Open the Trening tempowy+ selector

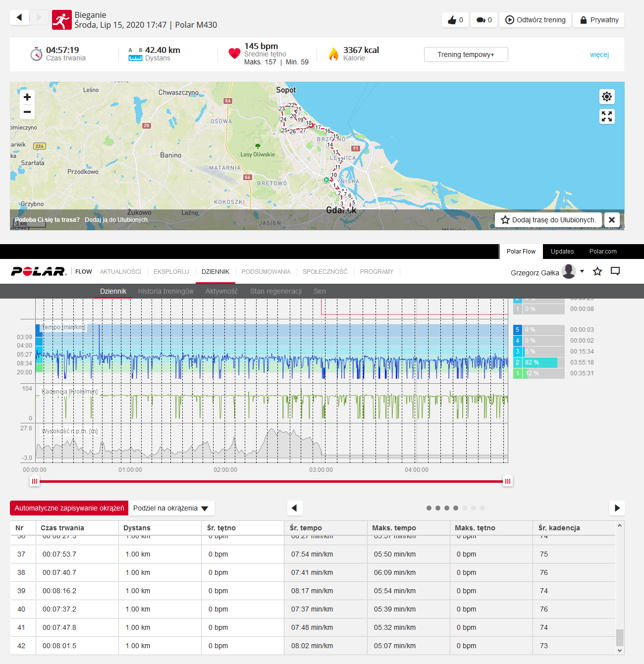click(466, 54)
